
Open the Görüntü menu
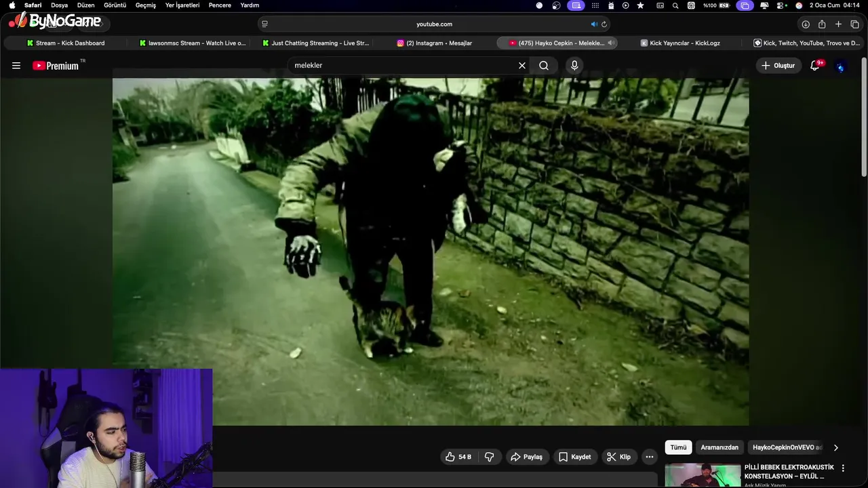point(115,5)
